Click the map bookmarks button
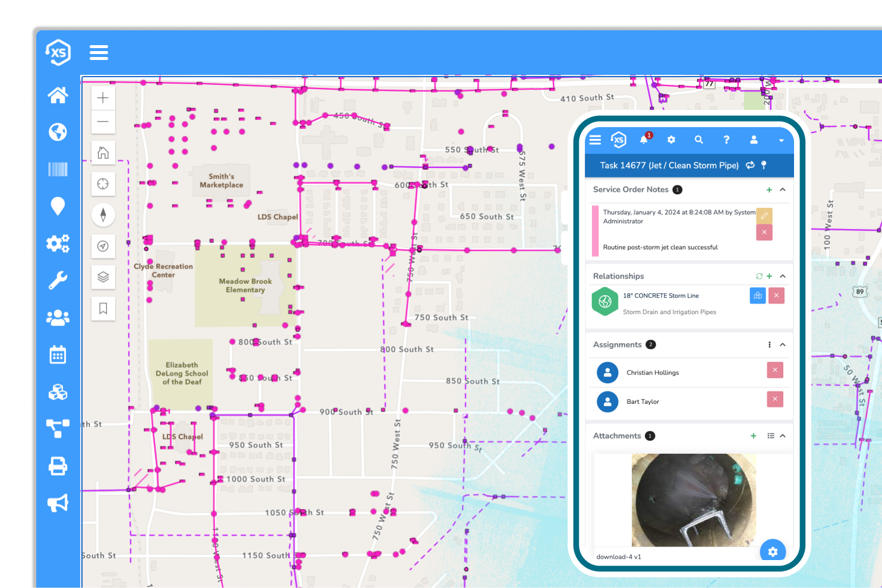This screenshot has height=588, width=882. (103, 308)
